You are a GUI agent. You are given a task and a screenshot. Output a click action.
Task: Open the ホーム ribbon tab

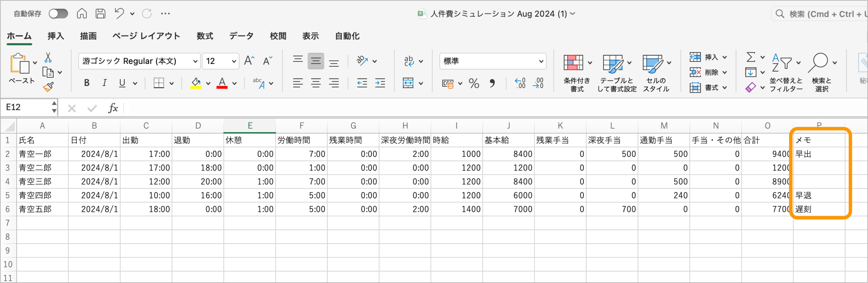tap(19, 36)
